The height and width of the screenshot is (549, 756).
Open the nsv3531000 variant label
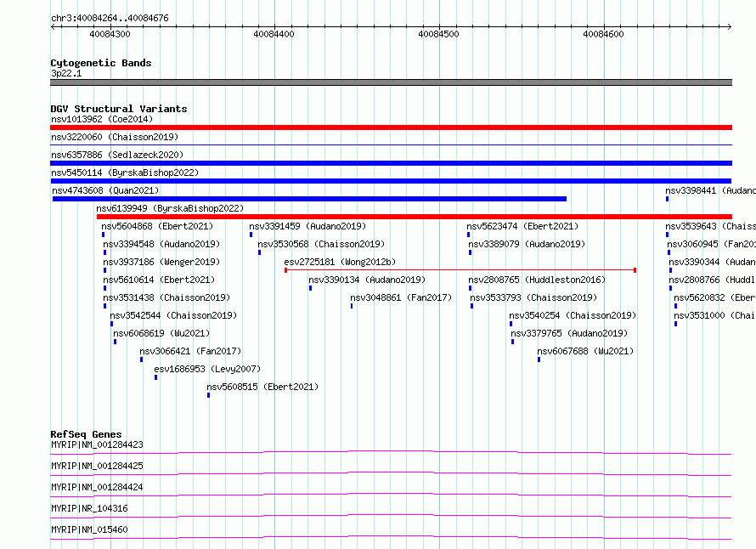point(715,315)
